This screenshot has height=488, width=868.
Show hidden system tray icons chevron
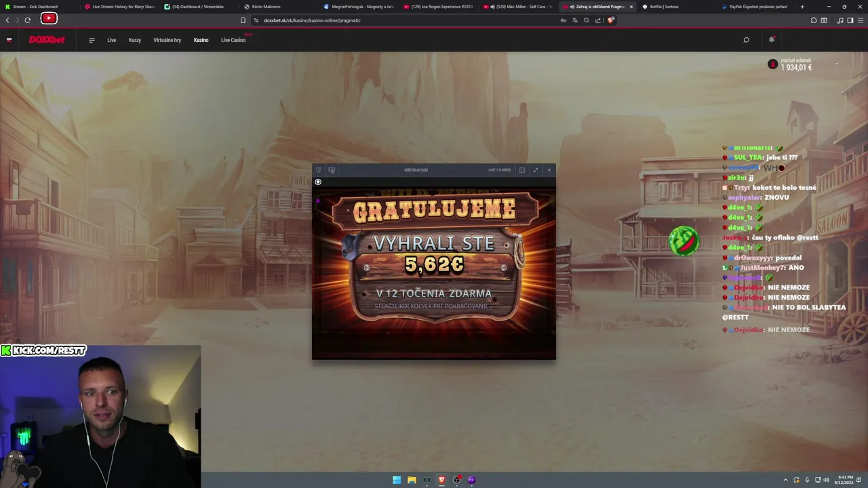pos(786,480)
